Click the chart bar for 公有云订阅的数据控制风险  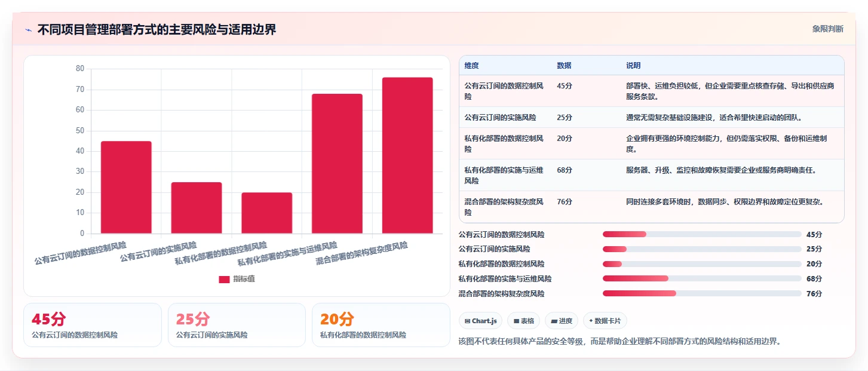[126, 187]
